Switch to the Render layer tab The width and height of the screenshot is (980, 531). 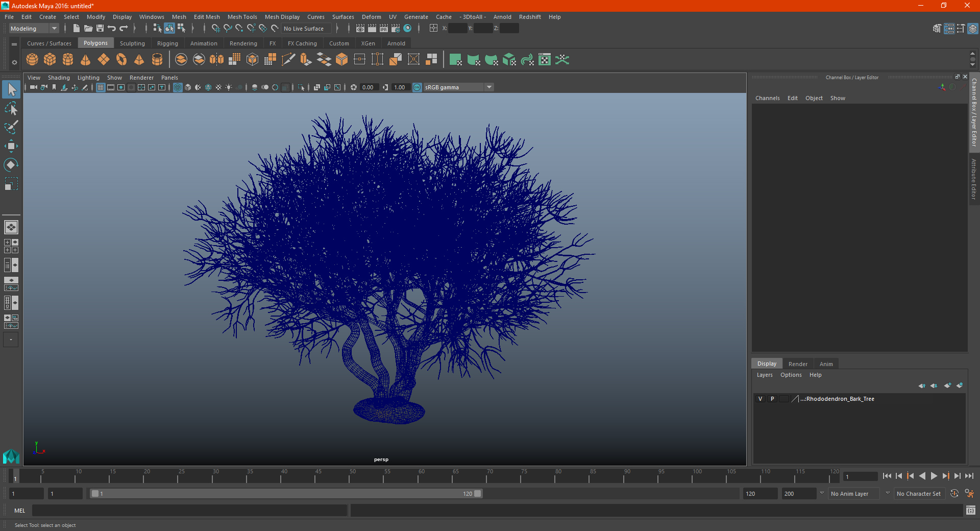click(798, 364)
